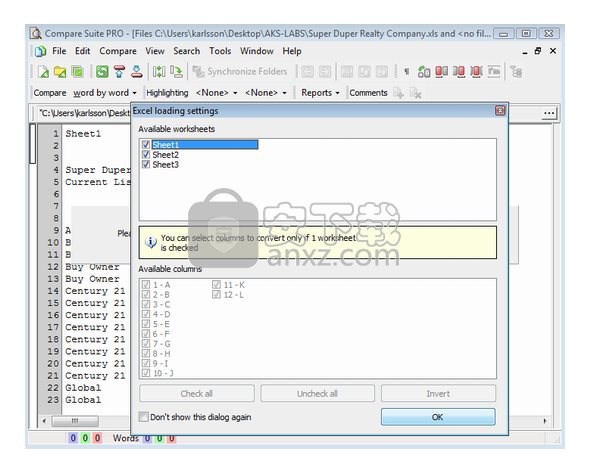
Task: Click the grayed-out cut scissors icon
Action: (347, 72)
